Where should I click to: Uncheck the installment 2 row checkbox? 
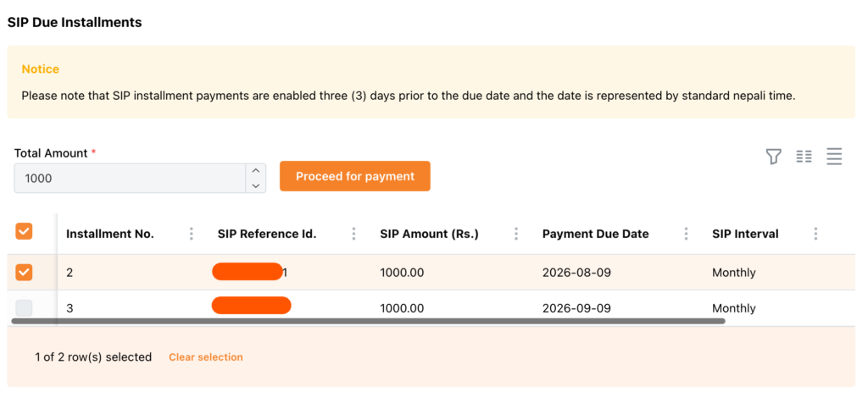tap(24, 272)
